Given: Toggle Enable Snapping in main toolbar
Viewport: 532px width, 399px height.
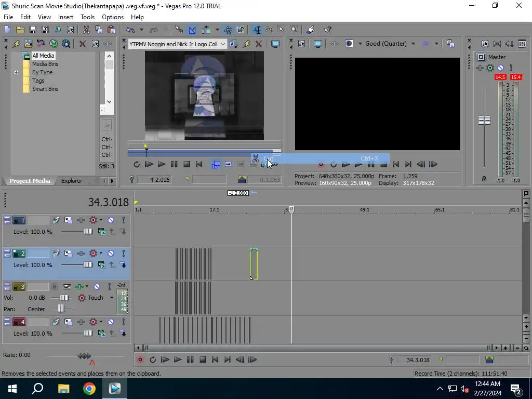Looking at the screenshot, I should 179,30.
